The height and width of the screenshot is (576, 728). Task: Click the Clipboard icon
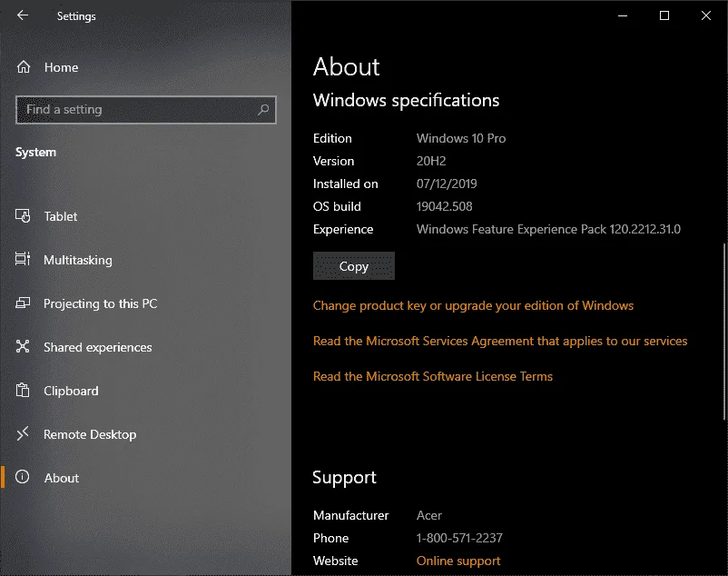coord(23,390)
